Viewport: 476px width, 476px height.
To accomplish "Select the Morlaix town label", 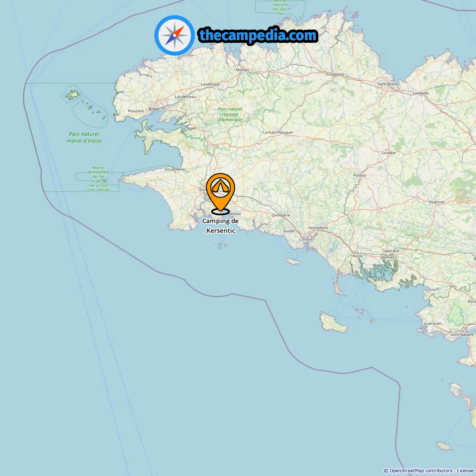I will coord(243,70).
